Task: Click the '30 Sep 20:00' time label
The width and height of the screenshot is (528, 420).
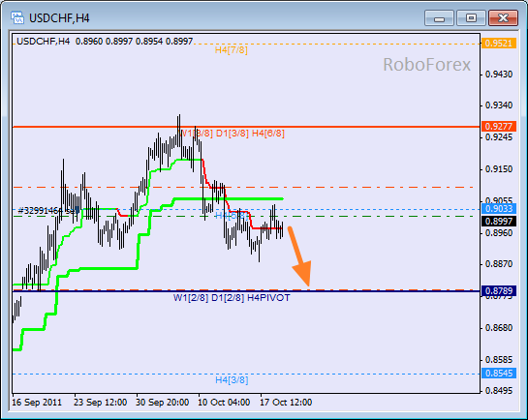Action: (163, 403)
